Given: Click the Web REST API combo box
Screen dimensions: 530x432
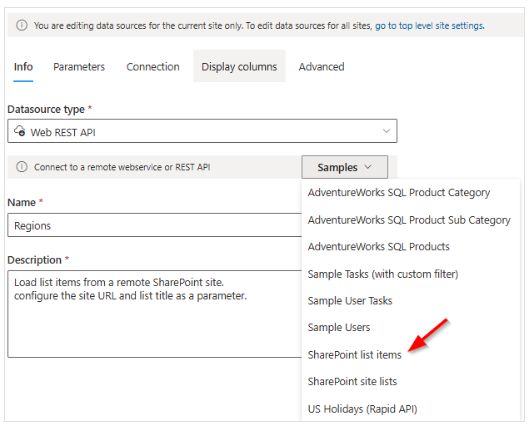Looking at the screenshot, I should point(202,131).
